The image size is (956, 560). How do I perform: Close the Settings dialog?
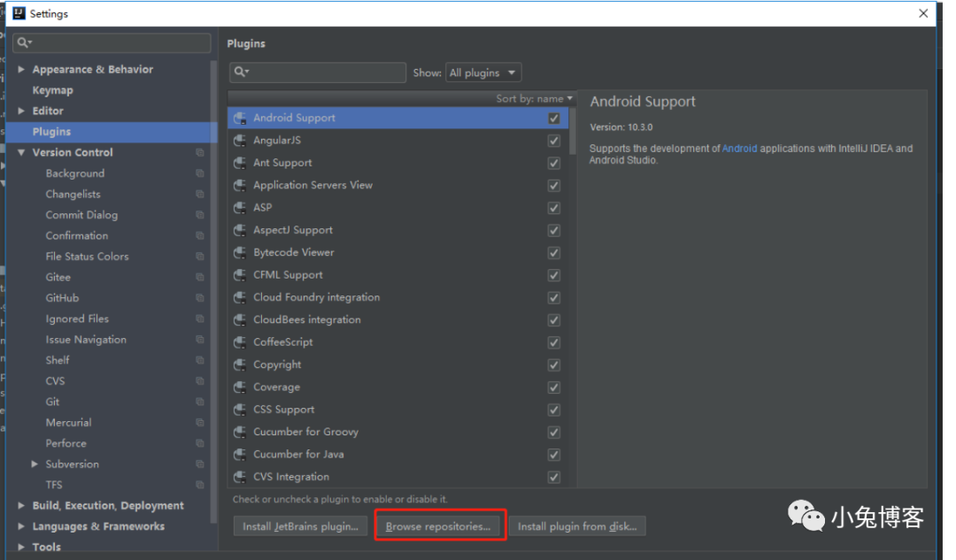923,13
